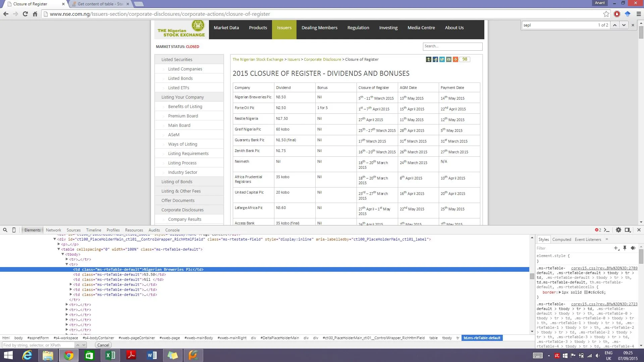Switch to Excel on the taskbar
This screenshot has height=362, width=644.
click(110, 355)
